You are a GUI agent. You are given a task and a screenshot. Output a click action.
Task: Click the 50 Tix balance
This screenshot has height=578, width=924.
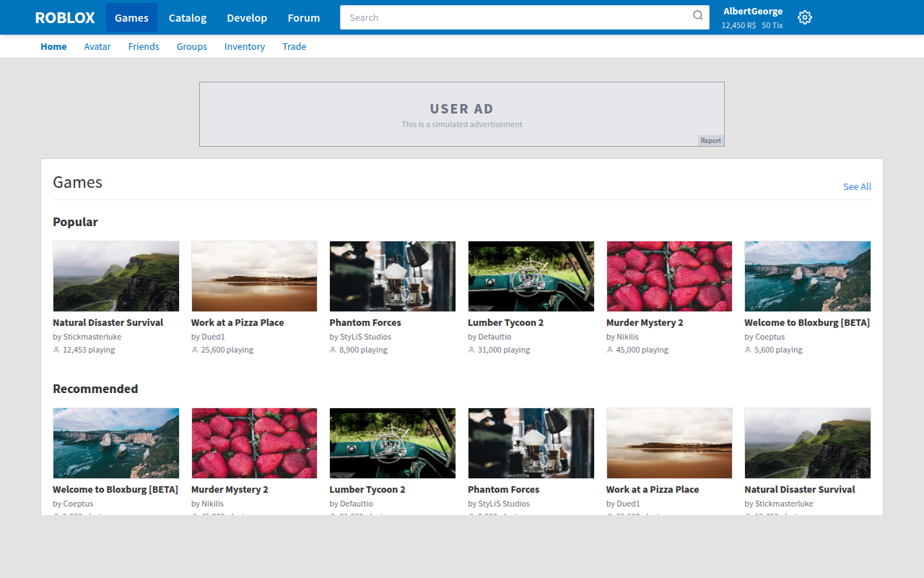[x=772, y=25]
